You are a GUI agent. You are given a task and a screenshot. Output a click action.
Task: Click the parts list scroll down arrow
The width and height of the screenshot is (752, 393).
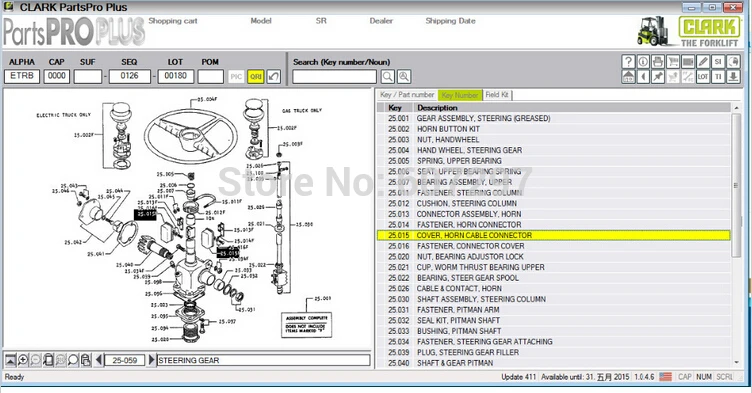click(736, 363)
